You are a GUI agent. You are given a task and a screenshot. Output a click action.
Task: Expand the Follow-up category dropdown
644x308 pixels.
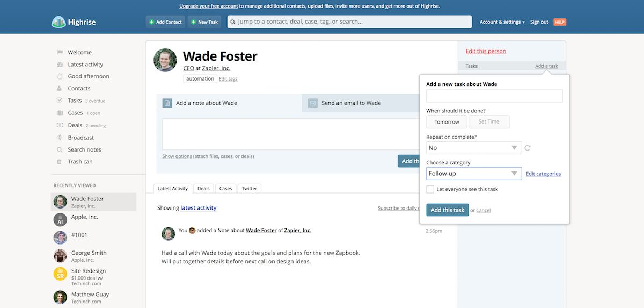(474, 174)
